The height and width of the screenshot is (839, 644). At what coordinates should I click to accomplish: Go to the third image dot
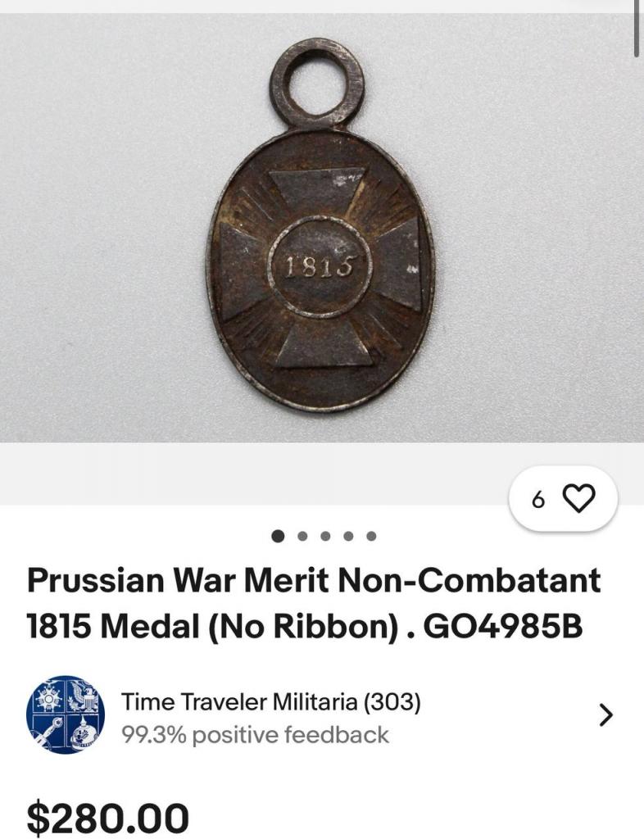pos(325,536)
